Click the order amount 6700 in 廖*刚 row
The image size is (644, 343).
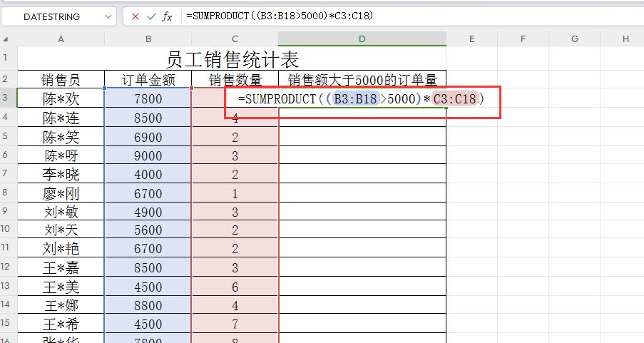click(x=148, y=193)
